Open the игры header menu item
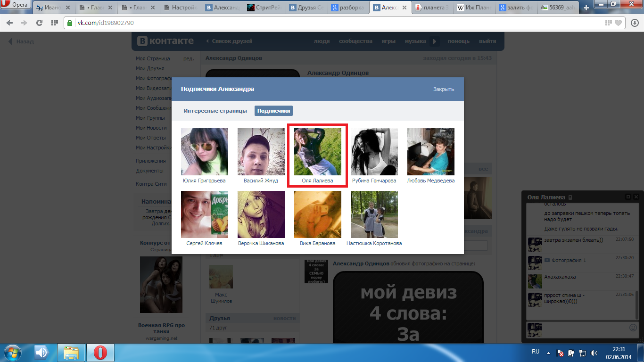The image size is (644, 362). (388, 41)
